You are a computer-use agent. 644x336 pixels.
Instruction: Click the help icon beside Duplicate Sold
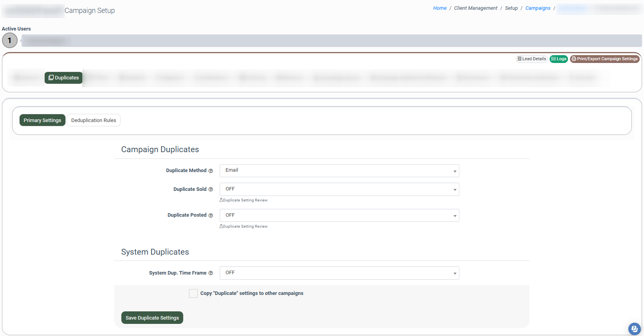pyautogui.click(x=211, y=190)
